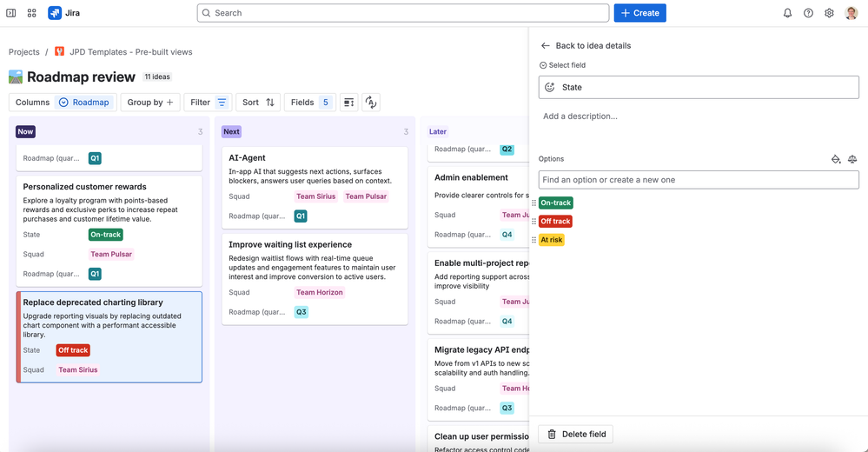Viewport: 868px width, 452px height.
Task: Open the Filter menu
Action: [209, 103]
